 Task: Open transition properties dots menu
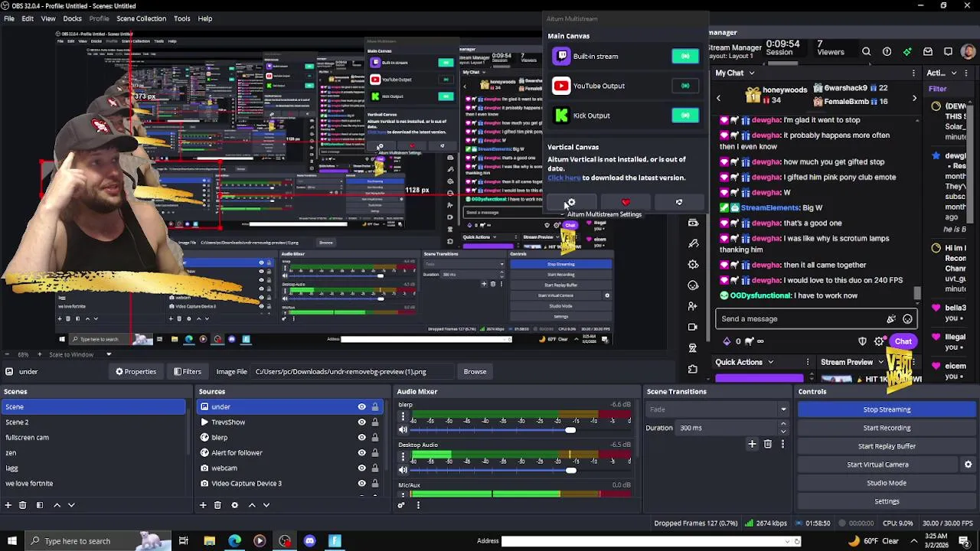pyautogui.click(x=782, y=444)
